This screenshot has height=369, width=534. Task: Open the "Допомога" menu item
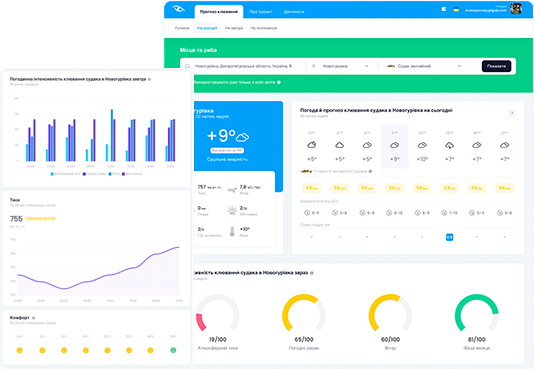[294, 12]
